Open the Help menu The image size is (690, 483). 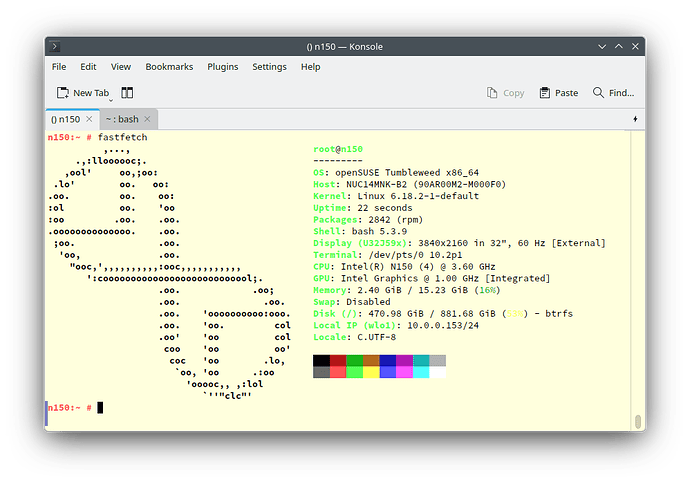tap(310, 67)
